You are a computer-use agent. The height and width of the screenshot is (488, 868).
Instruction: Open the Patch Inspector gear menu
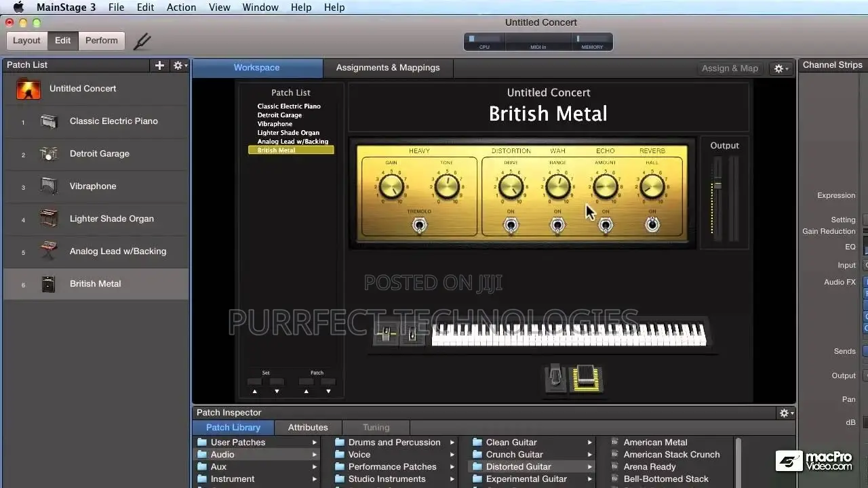(786, 413)
